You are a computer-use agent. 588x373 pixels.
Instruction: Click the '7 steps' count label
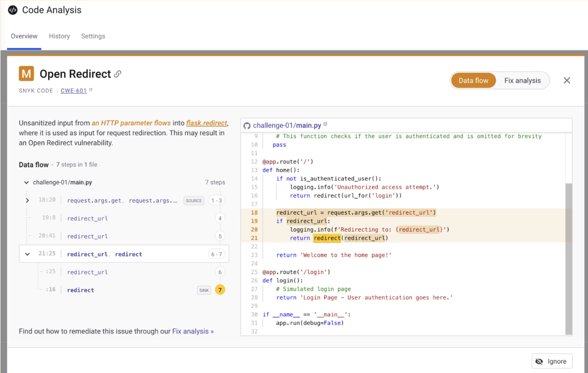[x=215, y=182]
